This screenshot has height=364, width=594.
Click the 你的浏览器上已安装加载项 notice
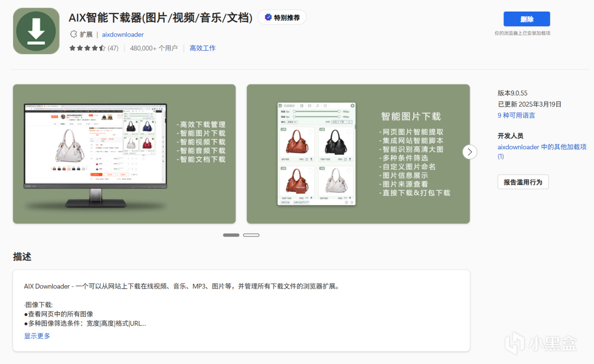pos(523,33)
